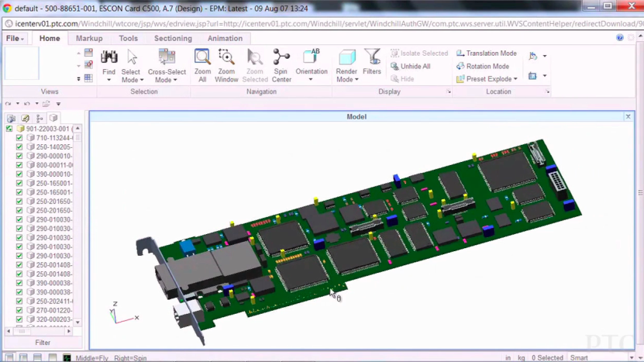Viewport: 644px width, 362px height.
Task: Click the in length unit in status bar
Action: pyautogui.click(x=508, y=358)
